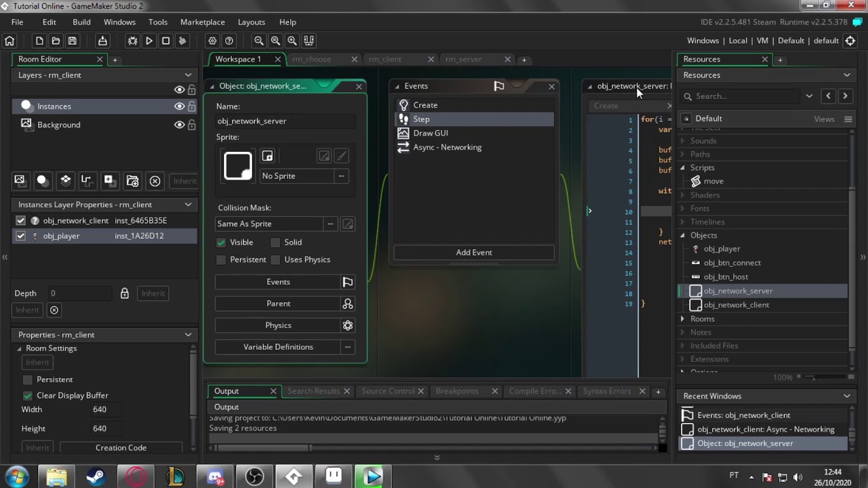Screen dimensions: 868x488
Task: Zoom in the workspace with magnifier icon
Action: pyautogui.click(x=292, y=41)
